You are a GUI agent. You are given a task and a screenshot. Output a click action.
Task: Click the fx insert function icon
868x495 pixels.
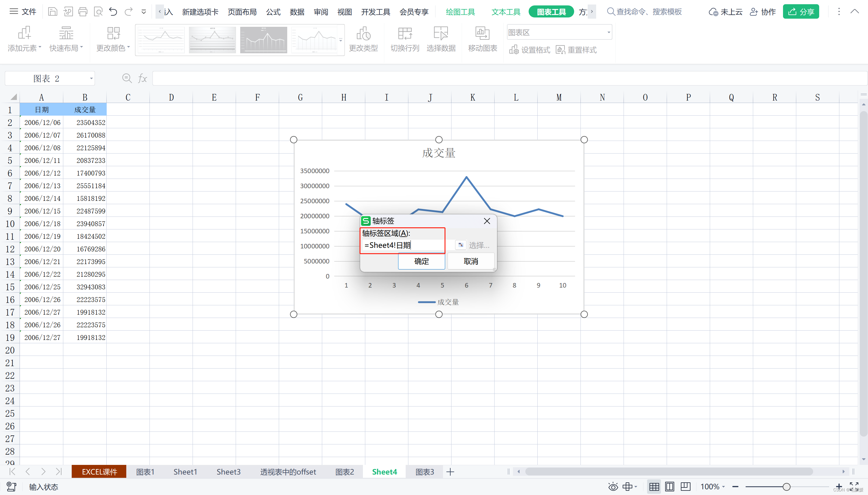pos(143,79)
